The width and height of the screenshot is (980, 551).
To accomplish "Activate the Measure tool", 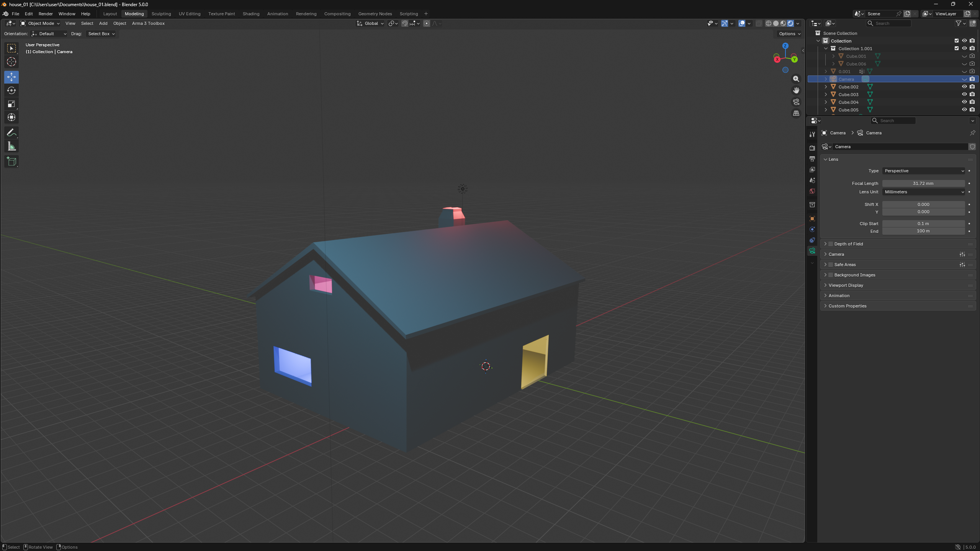I will pyautogui.click(x=11, y=146).
